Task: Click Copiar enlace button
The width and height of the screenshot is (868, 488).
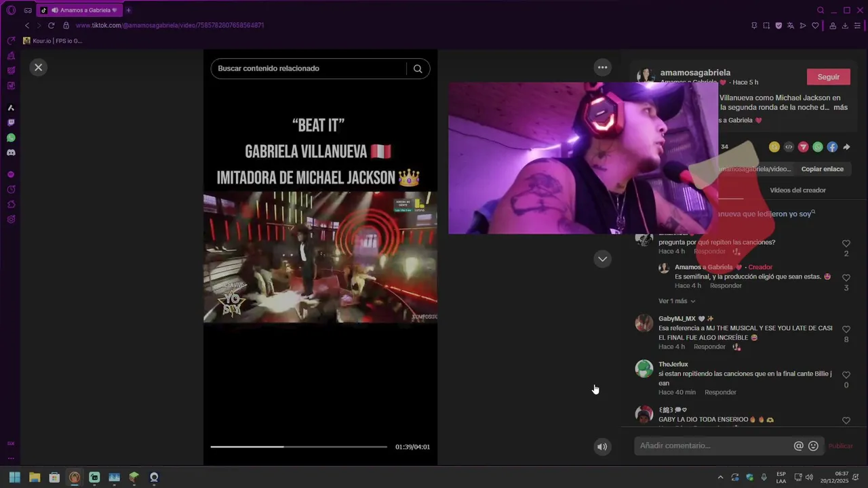Action: click(x=822, y=169)
